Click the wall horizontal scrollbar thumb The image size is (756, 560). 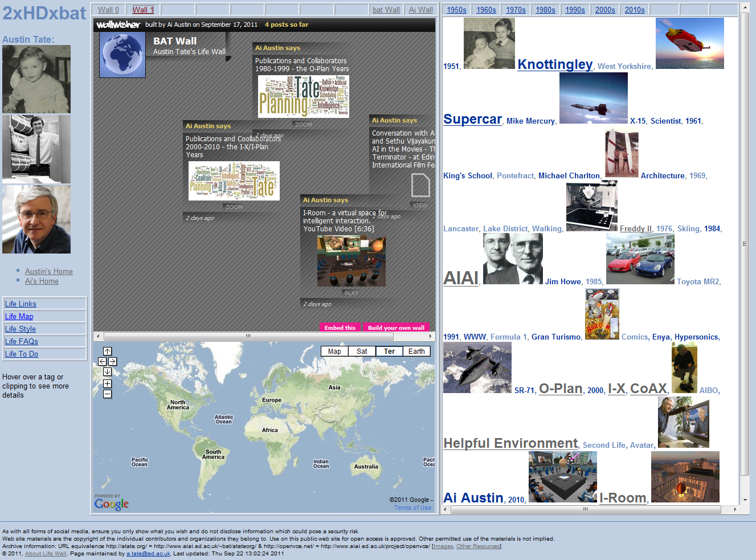[x=248, y=336]
